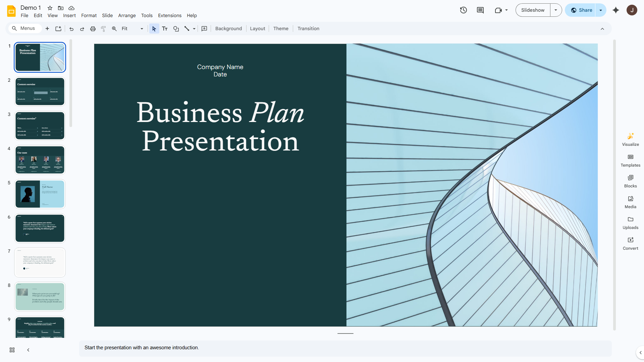
Task: Open Blocks sidebar panel
Action: point(631,181)
